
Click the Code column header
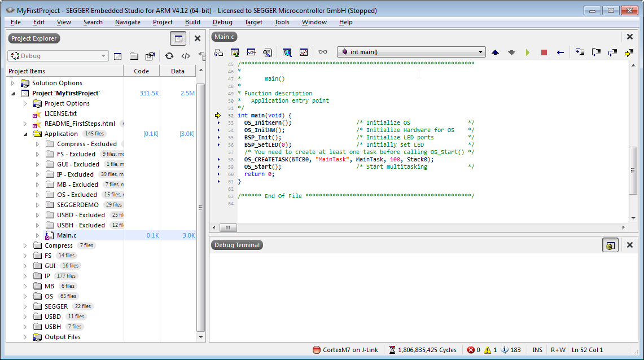[x=141, y=71]
